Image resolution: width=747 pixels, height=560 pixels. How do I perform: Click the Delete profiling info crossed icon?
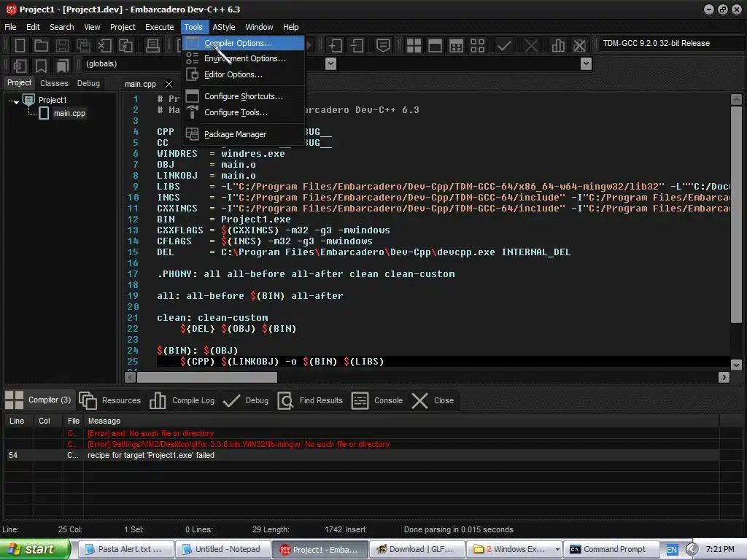click(579, 46)
